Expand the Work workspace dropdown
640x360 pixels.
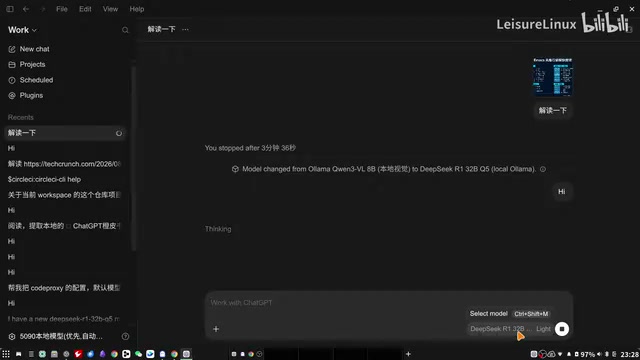(x=22, y=30)
